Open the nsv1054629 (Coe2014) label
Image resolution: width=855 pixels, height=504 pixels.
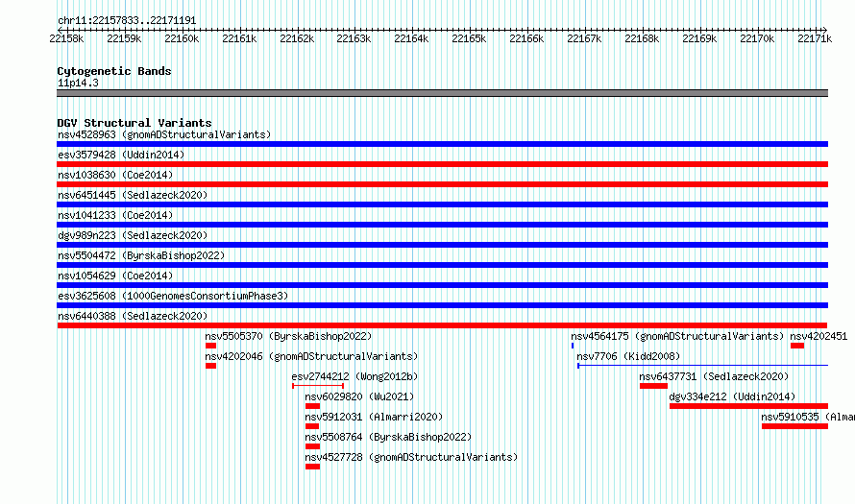tap(115, 276)
